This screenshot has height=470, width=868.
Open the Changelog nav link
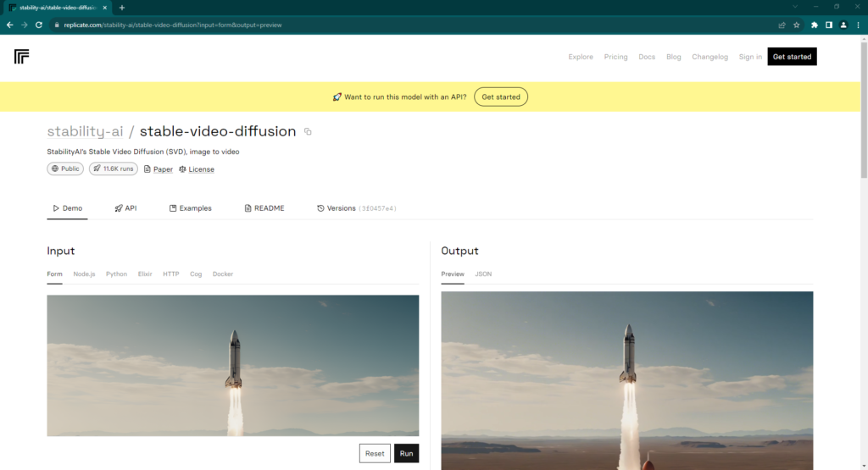pos(709,57)
